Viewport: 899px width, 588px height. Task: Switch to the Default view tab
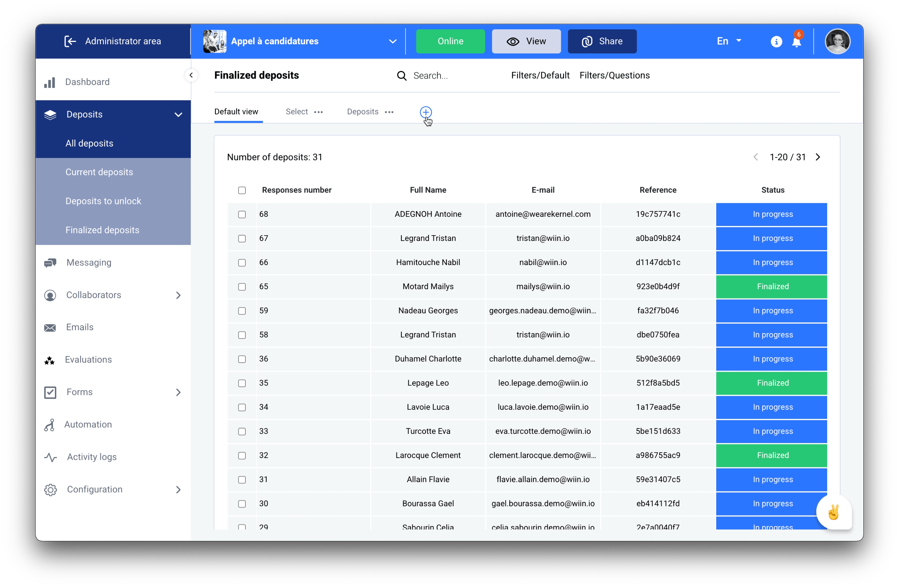click(x=236, y=112)
